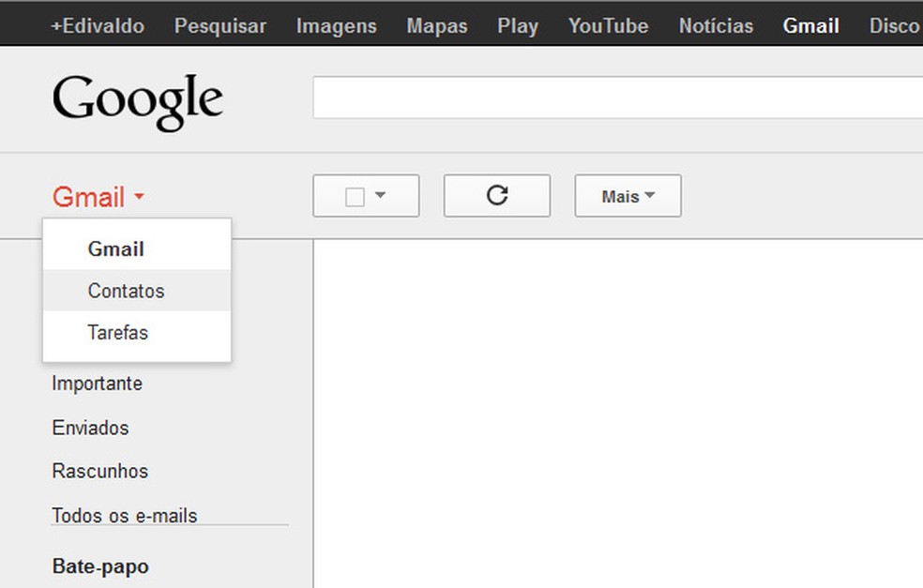Choose Gmail in the dropdown menu
The width and height of the screenshot is (923, 588).
click(x=137, y=249)
